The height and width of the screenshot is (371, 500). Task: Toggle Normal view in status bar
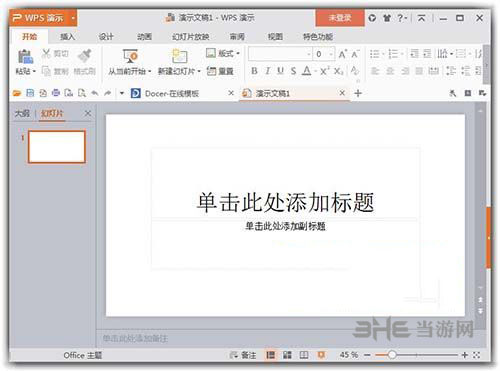pyautogui.click(x=270, y=355)
